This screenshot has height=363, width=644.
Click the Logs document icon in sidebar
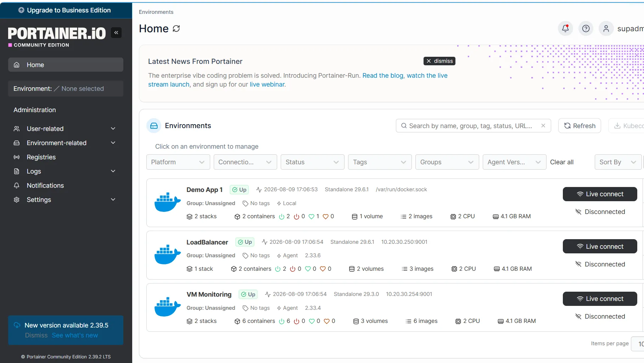click(x=17, y=171)
